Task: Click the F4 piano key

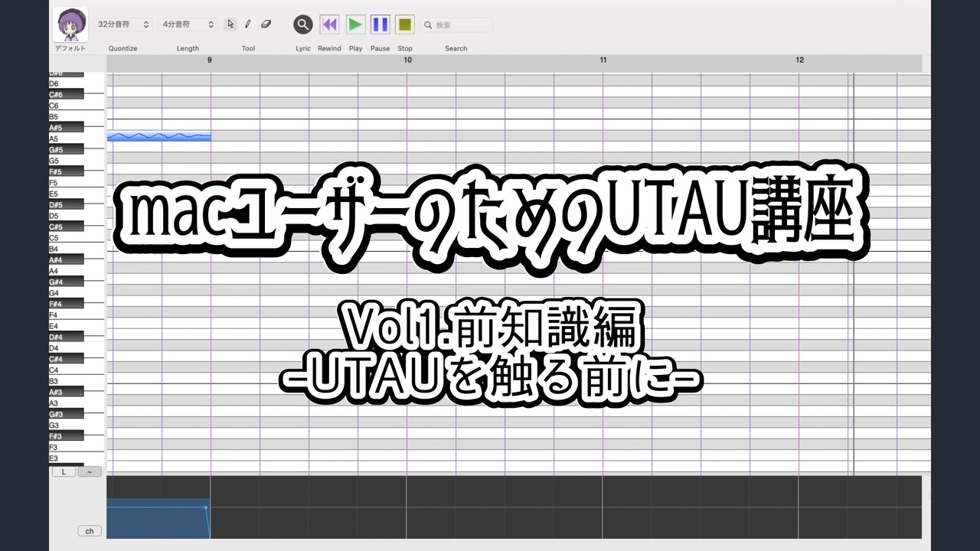Action: (x=77, y=315)
